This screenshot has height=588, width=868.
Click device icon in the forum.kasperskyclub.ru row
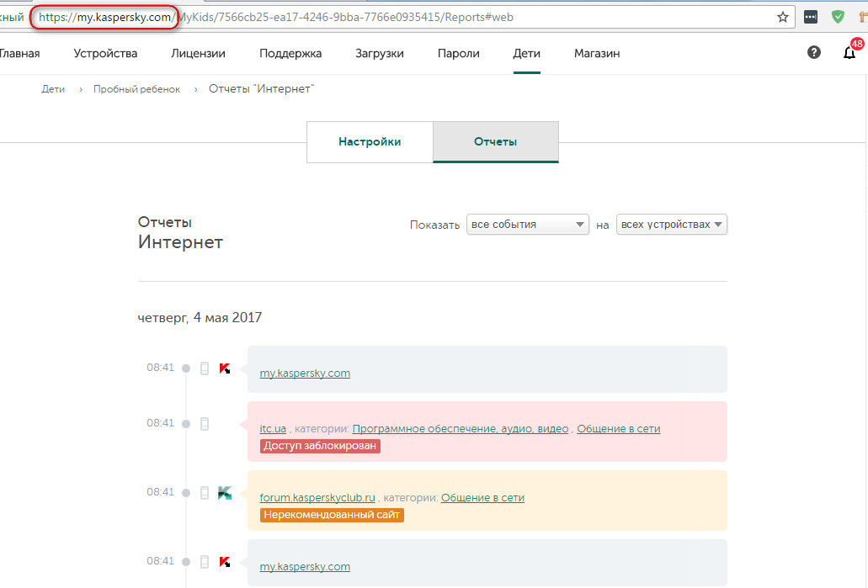click(x=205, y=493)
